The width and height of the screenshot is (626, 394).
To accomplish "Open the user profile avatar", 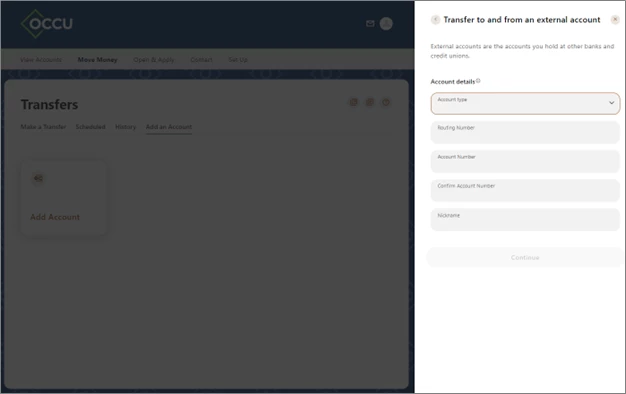I will point(386,24).
